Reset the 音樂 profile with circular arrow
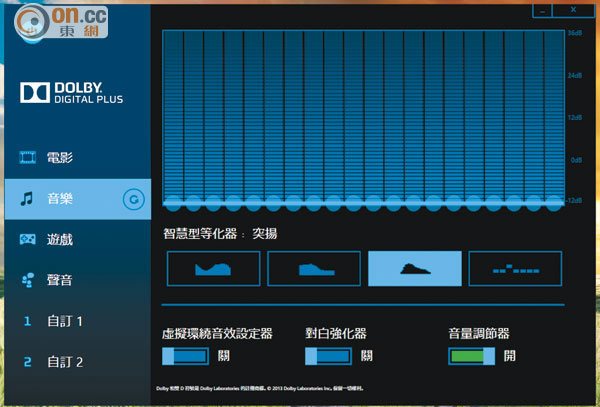Screen dimensions: 600x407 click(134, 199)
